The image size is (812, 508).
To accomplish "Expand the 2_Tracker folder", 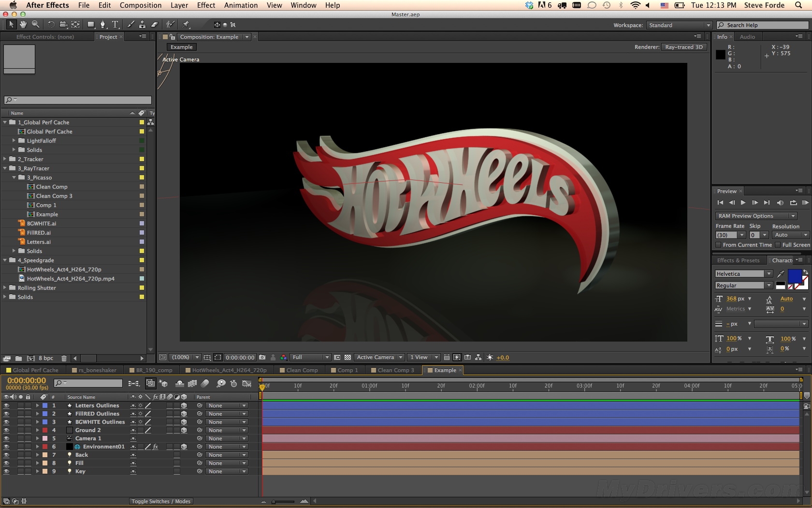I will click(x=5, y=159).
